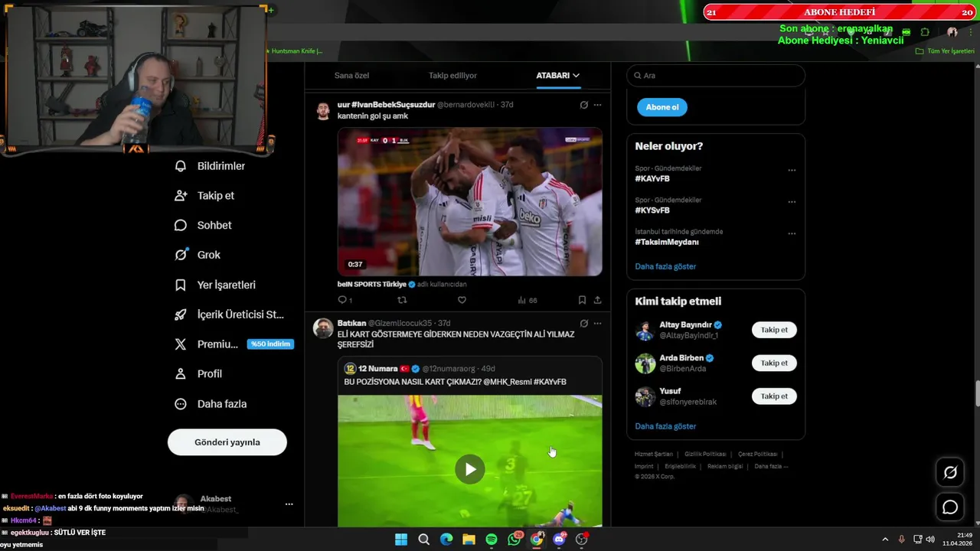
Task: Click Abone ol button
Action: pos(662,107)
